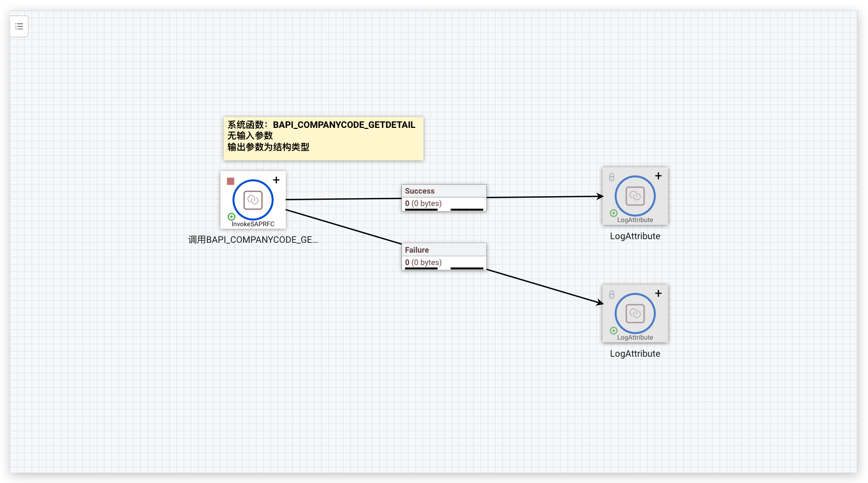
Task: Click green status dot on Success-linked LogAttribute
Action: 613,213
